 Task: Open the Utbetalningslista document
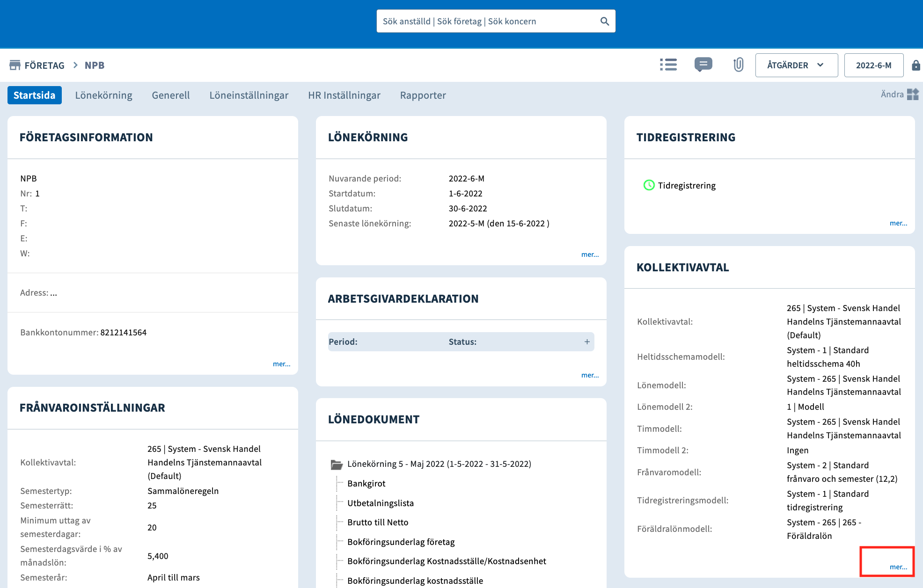coord(381,503)
